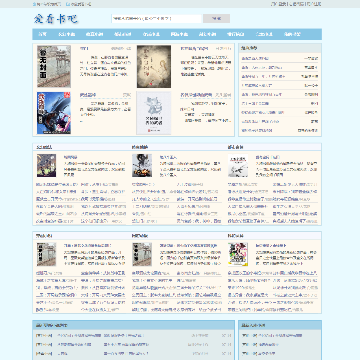Click the leftmost link in the top utility bar
This screenshot has height=360, width=360.
pos(47,4)
